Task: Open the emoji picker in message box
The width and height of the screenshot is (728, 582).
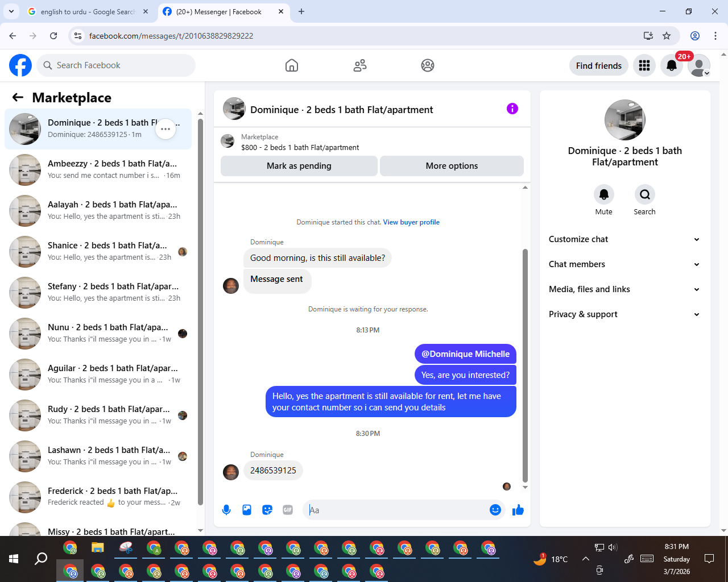Action: (x=495, y=510)
